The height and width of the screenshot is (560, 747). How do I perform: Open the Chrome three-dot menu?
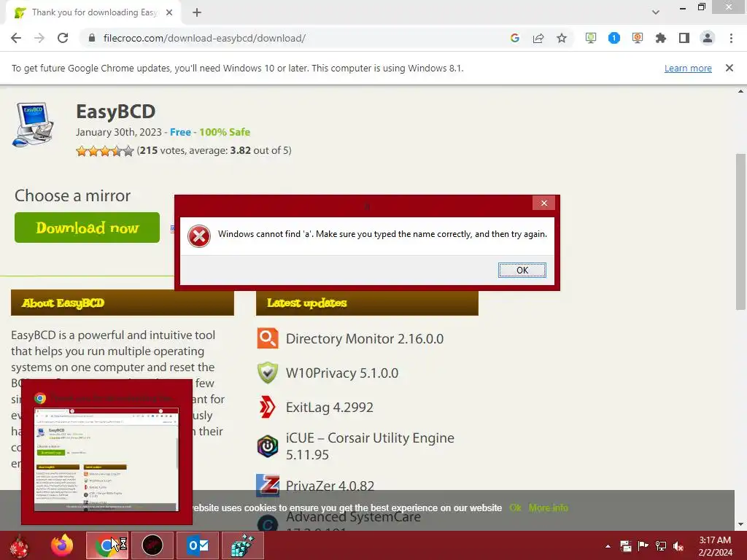point(731,38)
